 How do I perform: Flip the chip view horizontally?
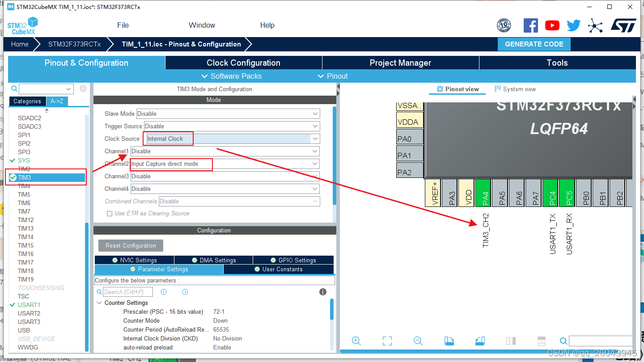(x=511, y=341)
